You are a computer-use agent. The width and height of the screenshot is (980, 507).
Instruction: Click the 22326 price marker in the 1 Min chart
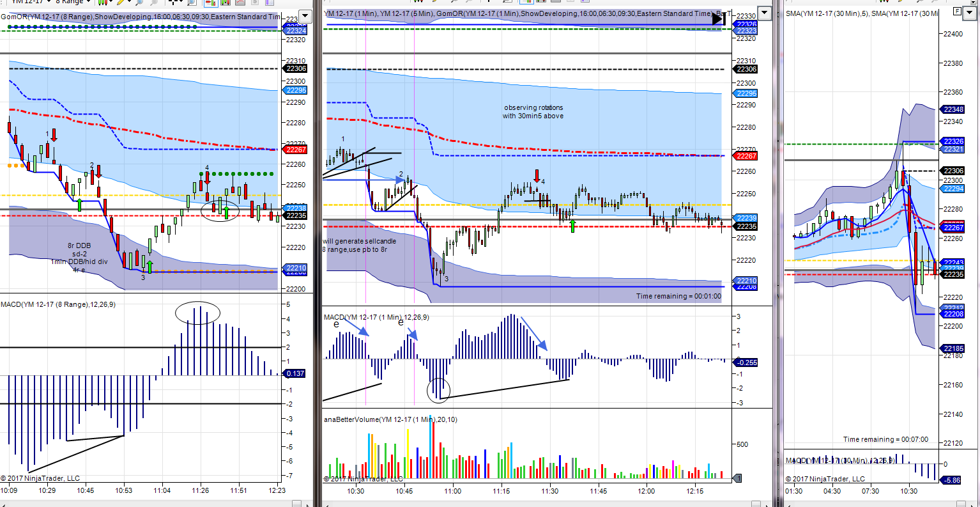[746, 24]
